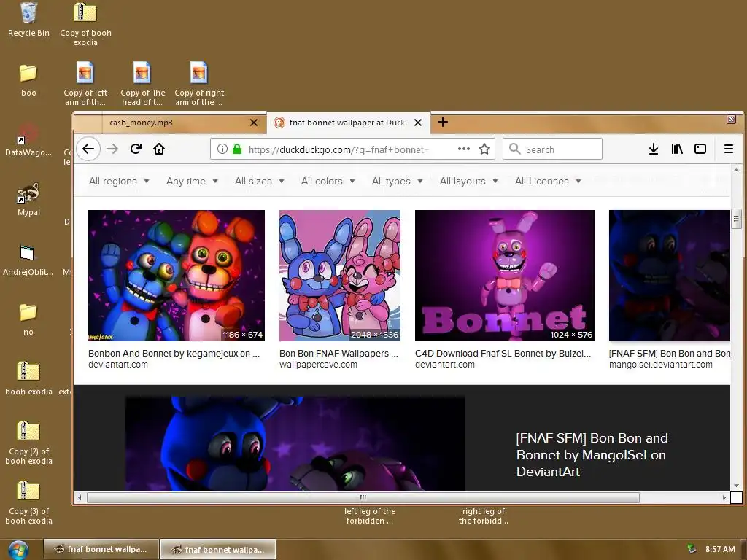747x560 pixels.
Task: Select the no folder icon
Action: [x=28, y=319]
